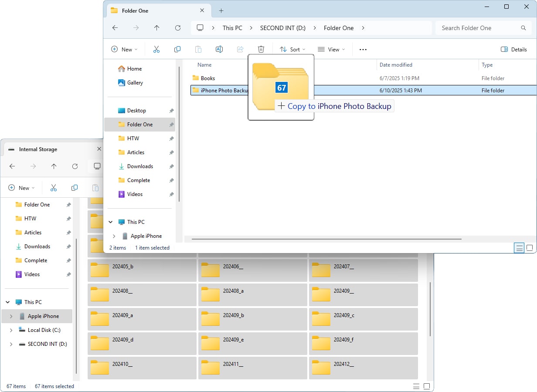Open the View dropdown

(x=332, y=49)
